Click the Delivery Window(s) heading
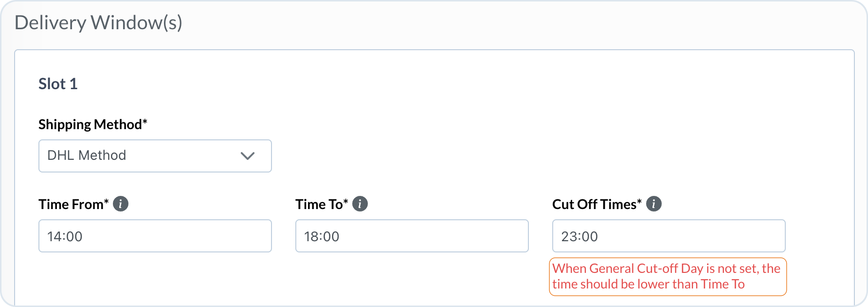Image resolution: width=868 pixels, height=307 pixels. coord(98,22)
